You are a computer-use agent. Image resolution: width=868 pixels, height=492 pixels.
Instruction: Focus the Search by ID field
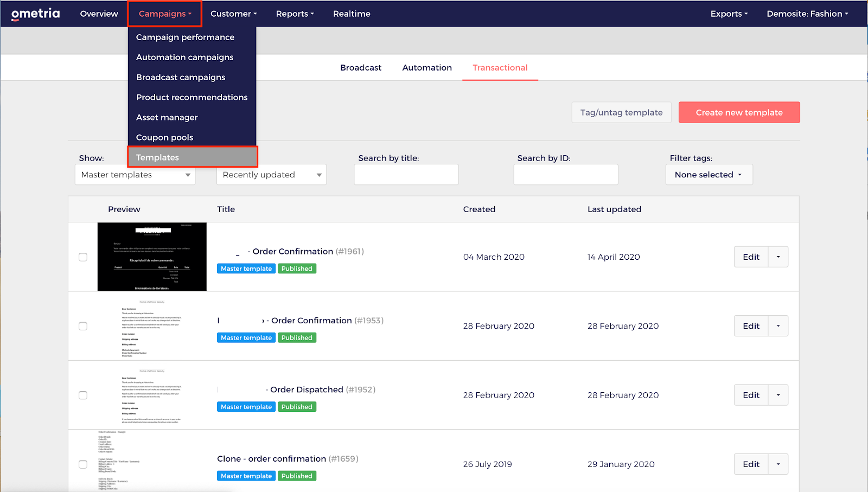[565, 175]
